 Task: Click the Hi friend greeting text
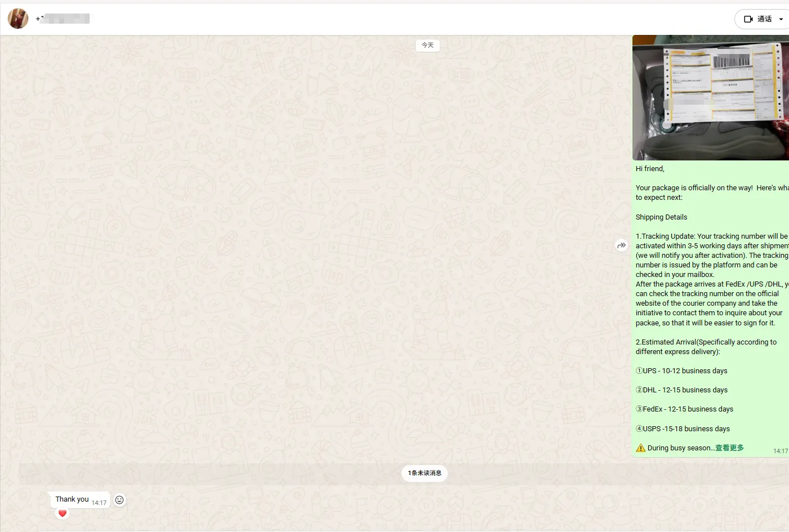pos(650,169)
